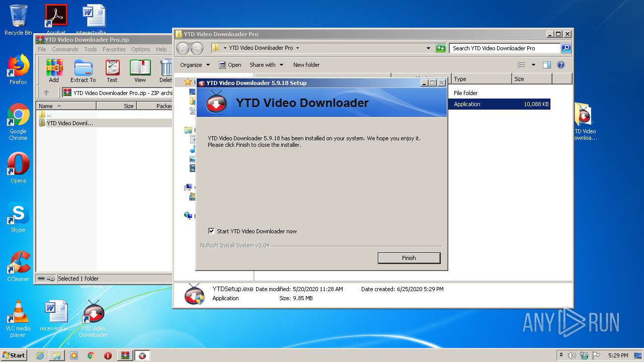Open Options menu in WinRAR
This screenshot has height=362, width=644.
(141, 49)
